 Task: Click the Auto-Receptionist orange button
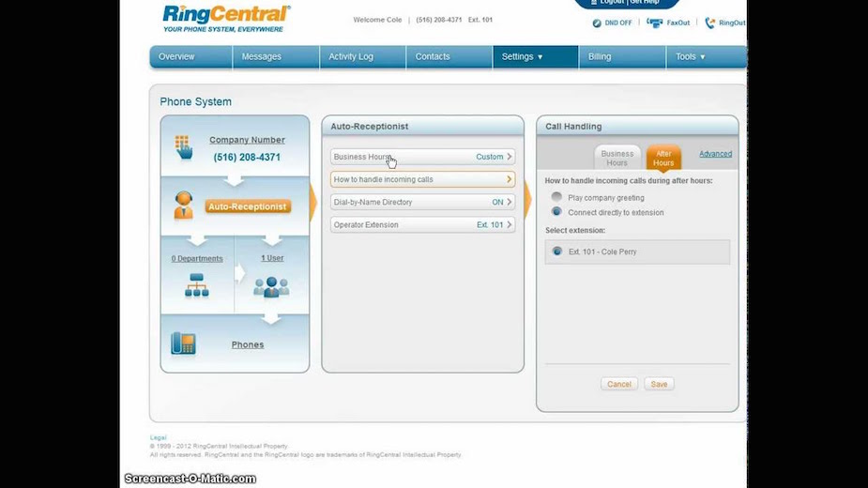pyautogui.click(x=248, y=206)
